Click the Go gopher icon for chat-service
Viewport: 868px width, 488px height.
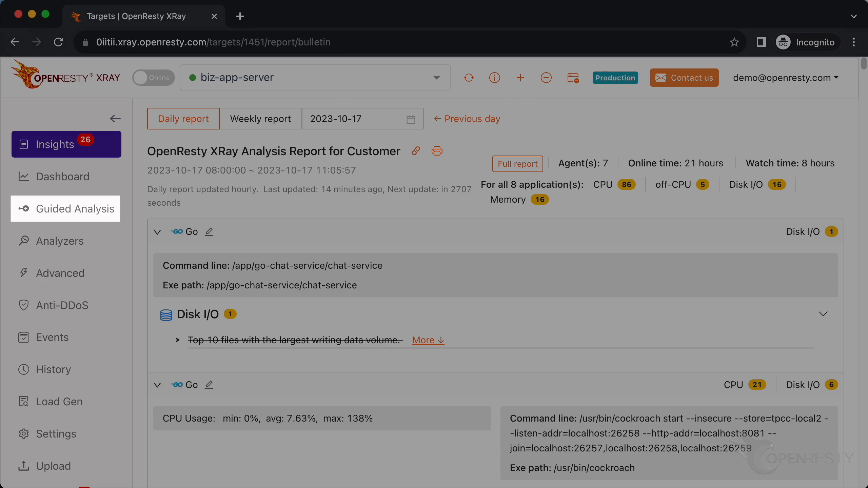(x=177, y=232)
